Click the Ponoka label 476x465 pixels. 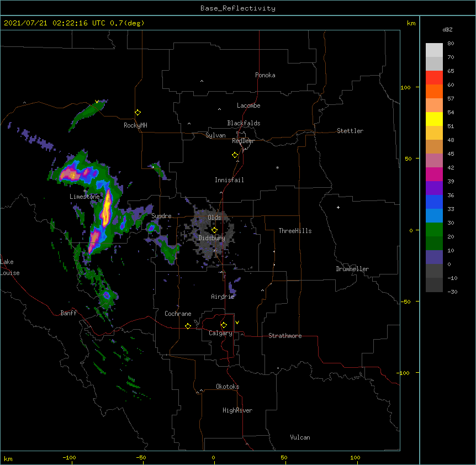tap(265, 75)
